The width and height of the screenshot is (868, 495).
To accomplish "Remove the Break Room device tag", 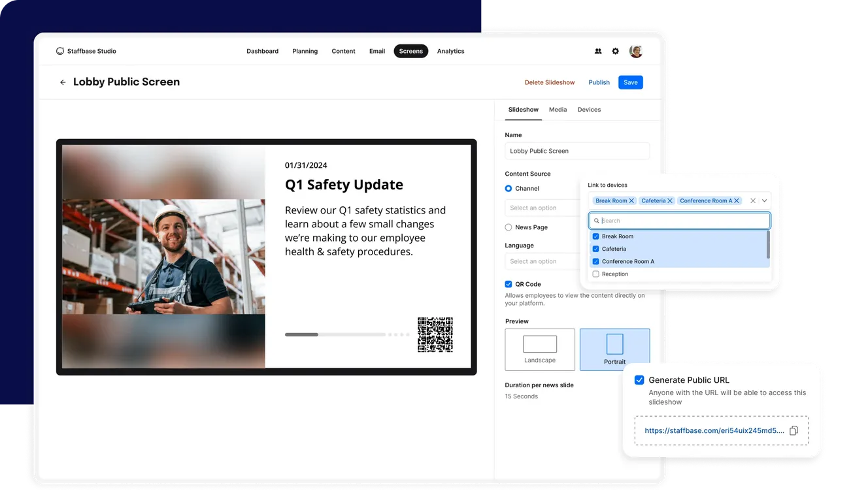I will [x=631, y=200].
